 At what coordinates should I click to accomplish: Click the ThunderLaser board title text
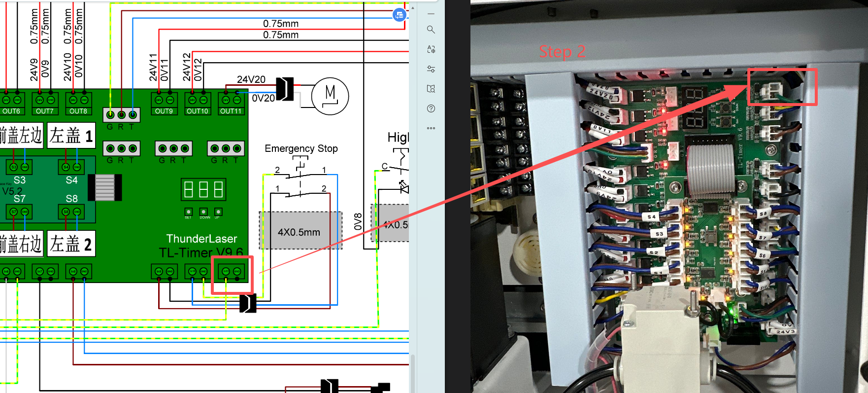coord(201,239)
